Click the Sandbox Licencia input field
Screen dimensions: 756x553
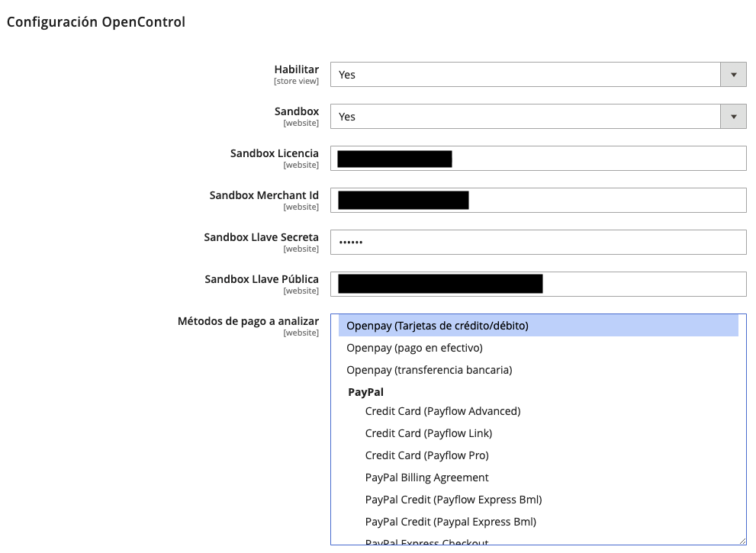(x=538, y=159)
